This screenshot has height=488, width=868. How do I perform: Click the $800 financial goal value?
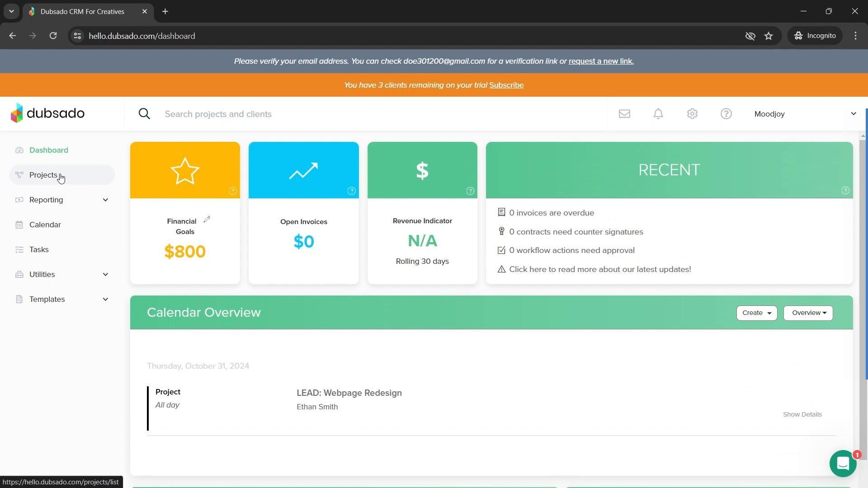pos(185,251)
